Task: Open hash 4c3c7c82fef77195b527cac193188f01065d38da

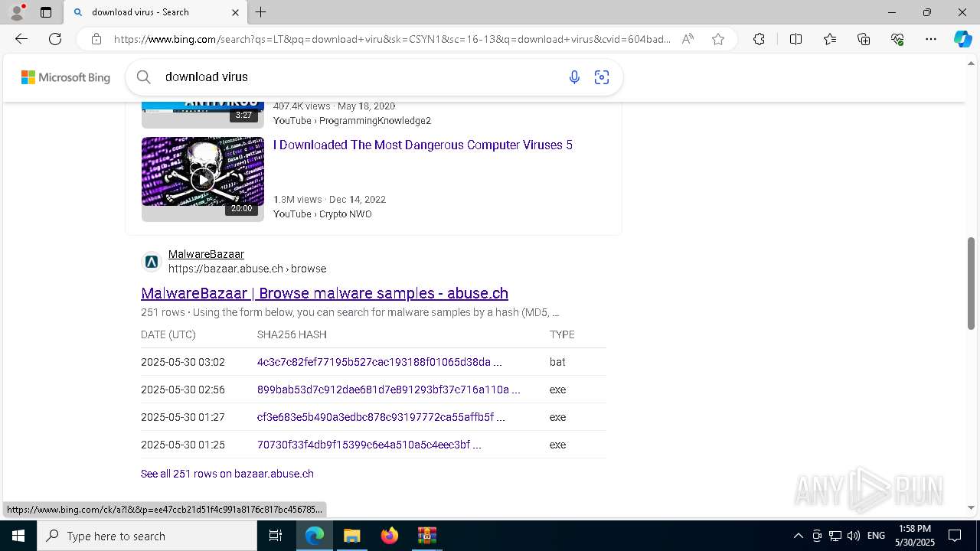Action: pyautogui.click(x=379, y=362)
